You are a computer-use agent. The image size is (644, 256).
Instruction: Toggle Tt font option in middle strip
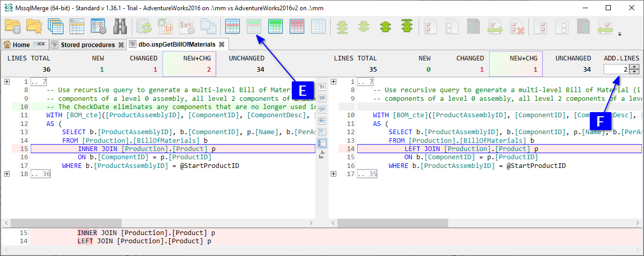click(323, 87)
